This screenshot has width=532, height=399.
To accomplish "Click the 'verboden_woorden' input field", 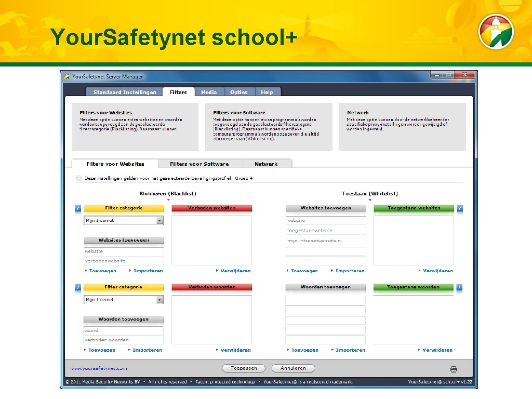I will [x=124, y=340].
